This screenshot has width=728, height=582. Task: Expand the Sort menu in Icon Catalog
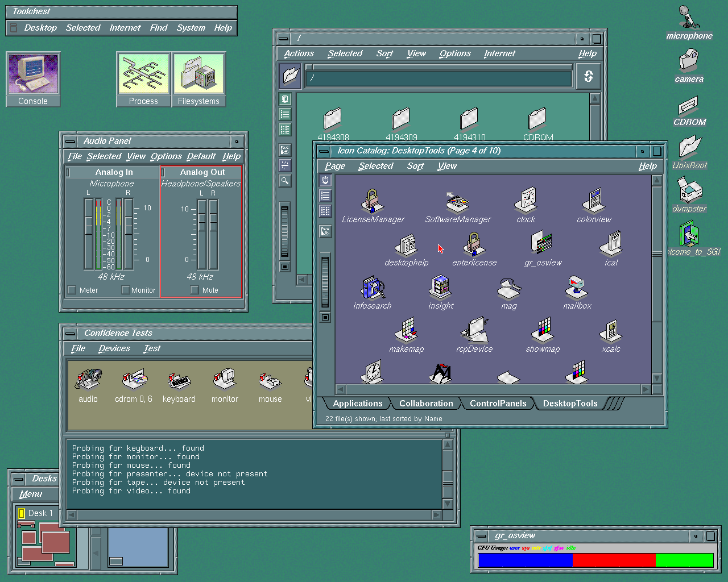415,166
